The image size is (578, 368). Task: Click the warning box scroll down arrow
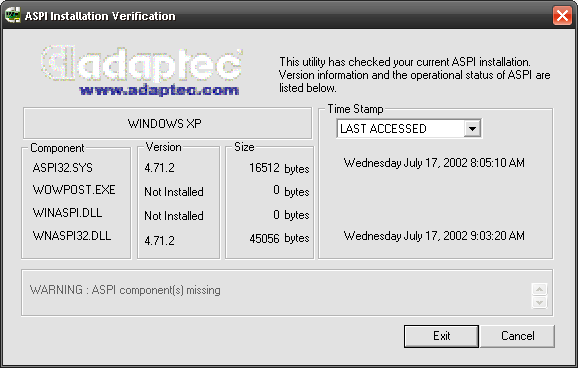[539, 302]
